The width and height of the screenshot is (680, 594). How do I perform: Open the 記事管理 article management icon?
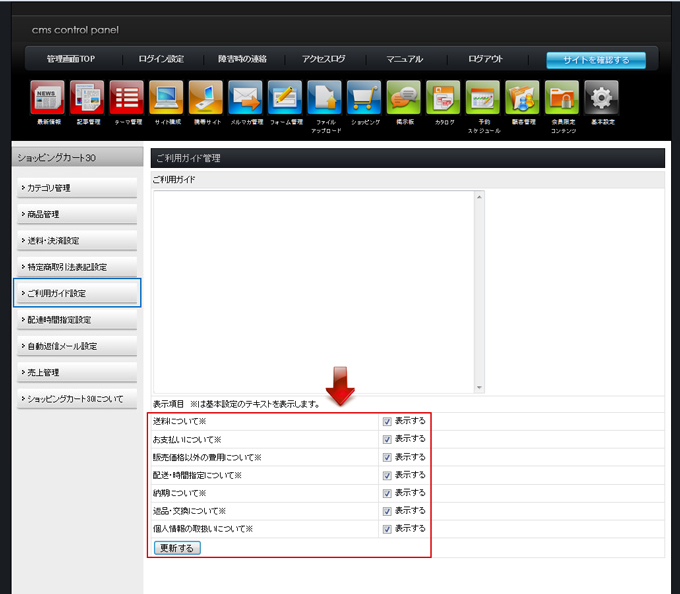[87, 98]
